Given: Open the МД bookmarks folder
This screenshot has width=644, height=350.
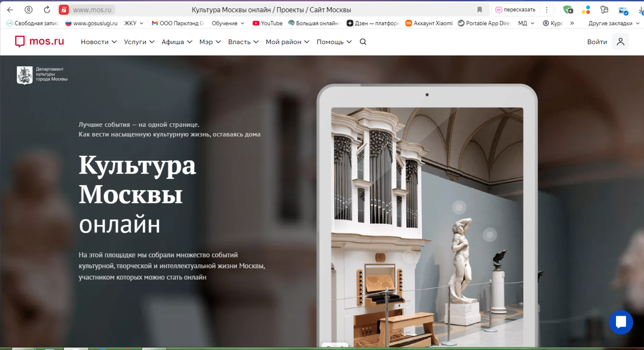Looking at the screenshot, I should coord(526,23).
